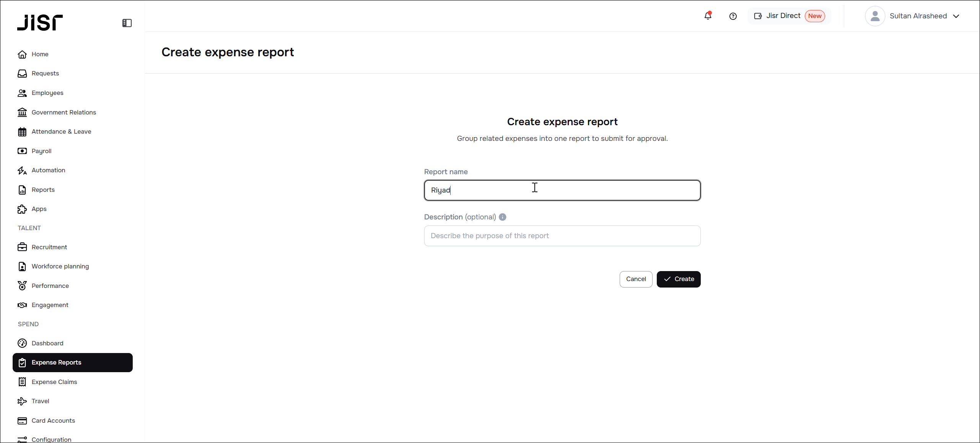Collapse the sidebar panel icon

click(x=127, y=23)
